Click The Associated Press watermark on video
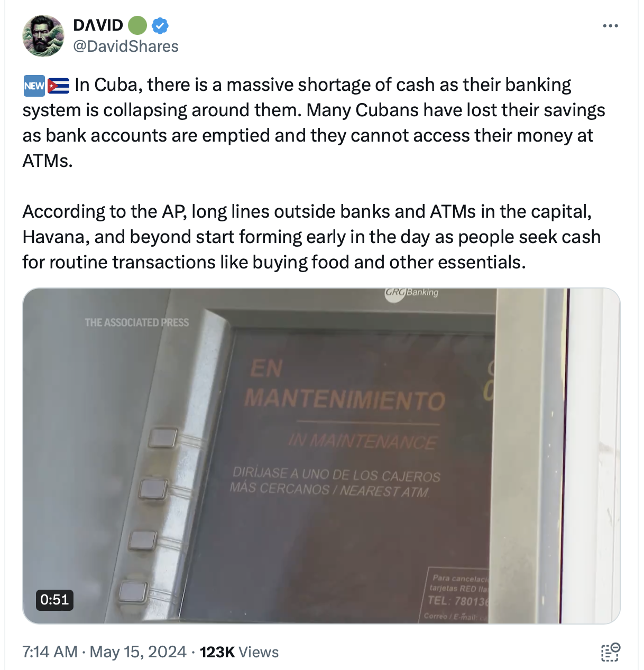 click(x=136, y=322)
